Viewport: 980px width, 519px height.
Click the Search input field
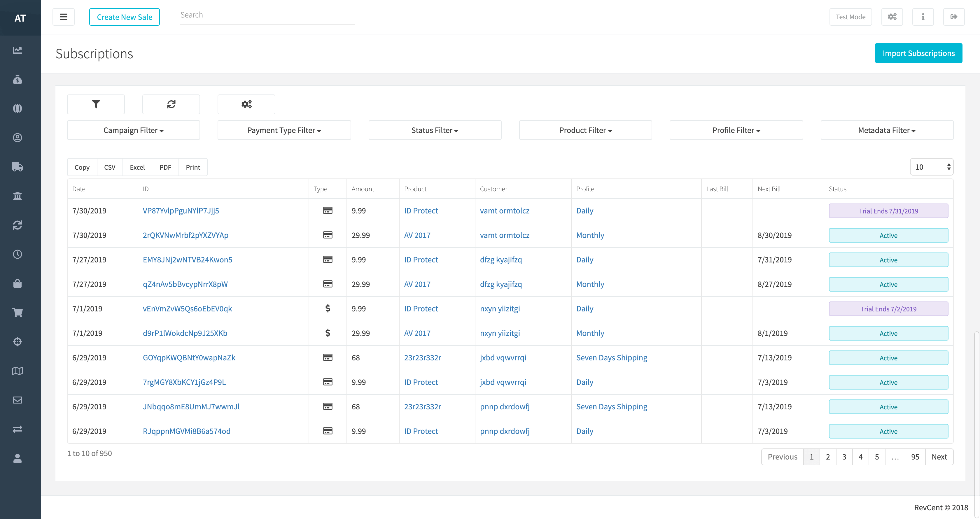pyautogui.click(x=267, y=15)
